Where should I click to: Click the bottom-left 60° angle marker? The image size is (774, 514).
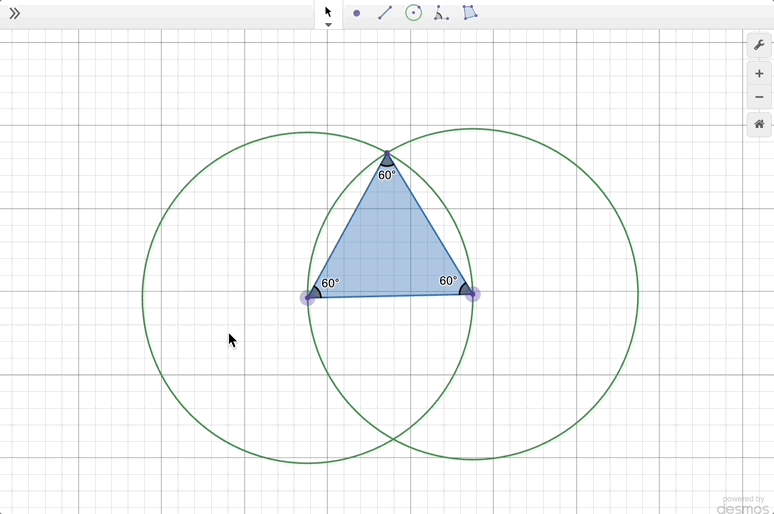point(316,291)
